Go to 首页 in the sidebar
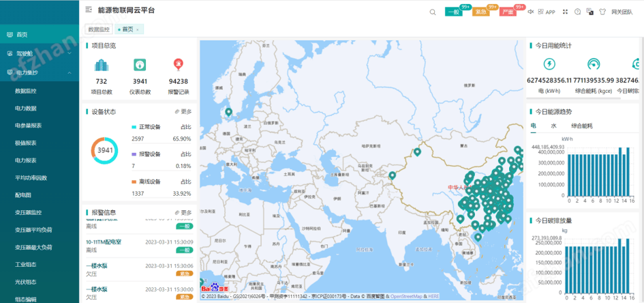Screen dimensions: 644x303 point(40,35)
